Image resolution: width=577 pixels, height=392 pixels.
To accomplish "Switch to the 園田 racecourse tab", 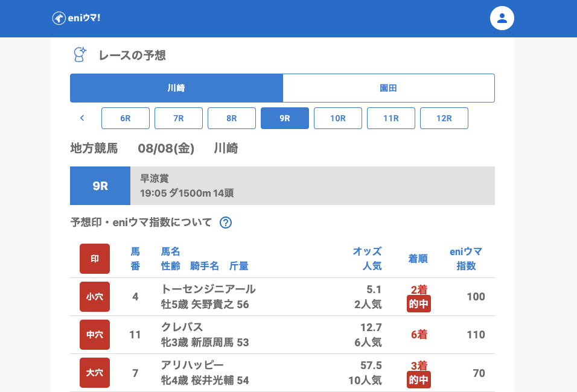I will (389, 88).
